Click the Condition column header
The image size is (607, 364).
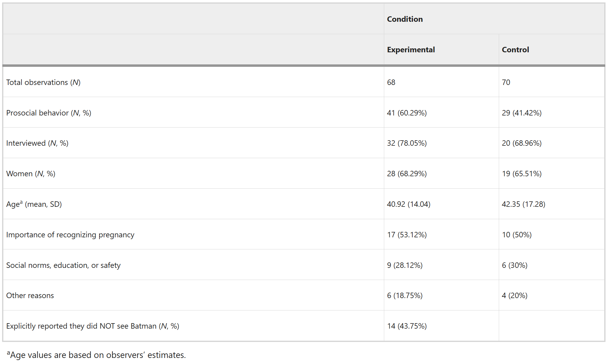click(405, 19)
